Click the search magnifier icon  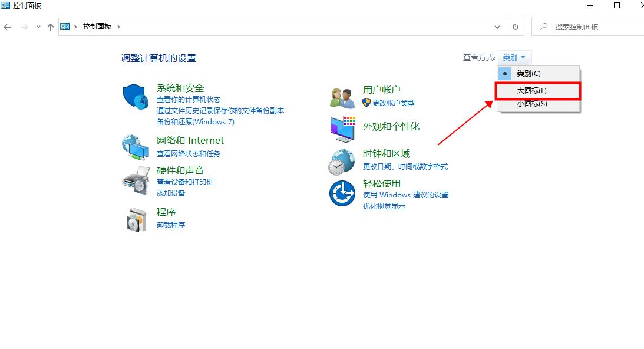(544, 27)
